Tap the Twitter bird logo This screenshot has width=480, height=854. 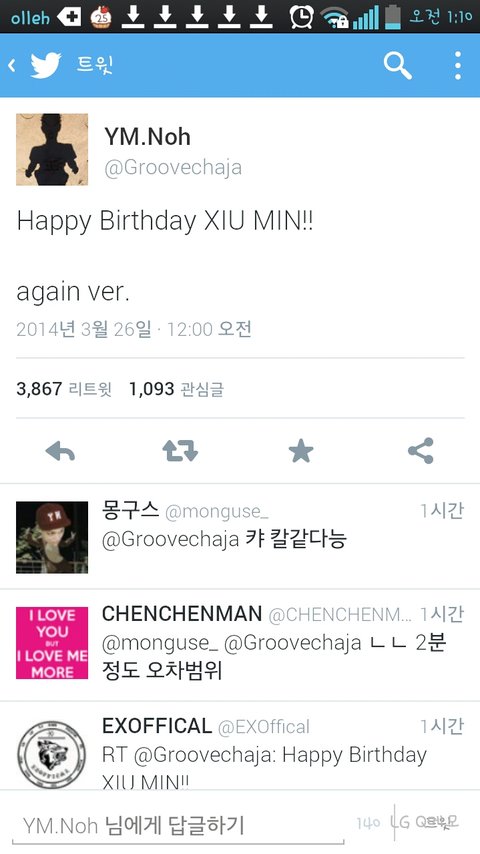click(45, 65)
